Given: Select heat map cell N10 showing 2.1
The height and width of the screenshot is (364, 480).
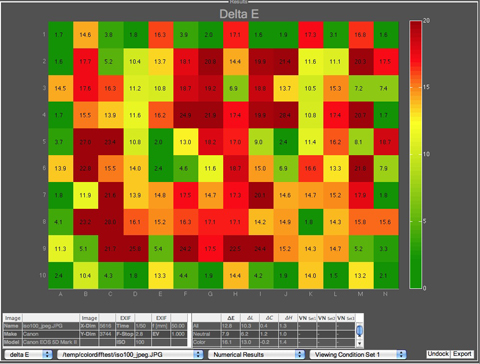Looking at the screenshot, I should point(386,275).
